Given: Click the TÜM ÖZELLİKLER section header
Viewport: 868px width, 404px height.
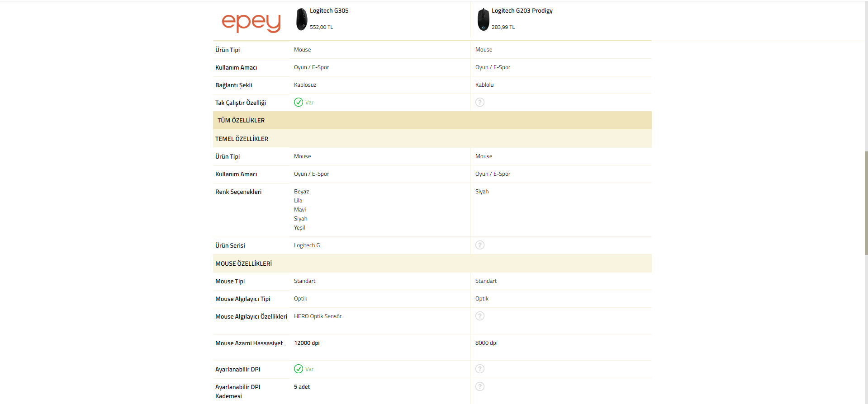Looking at the screenshot, I should 432,120.
